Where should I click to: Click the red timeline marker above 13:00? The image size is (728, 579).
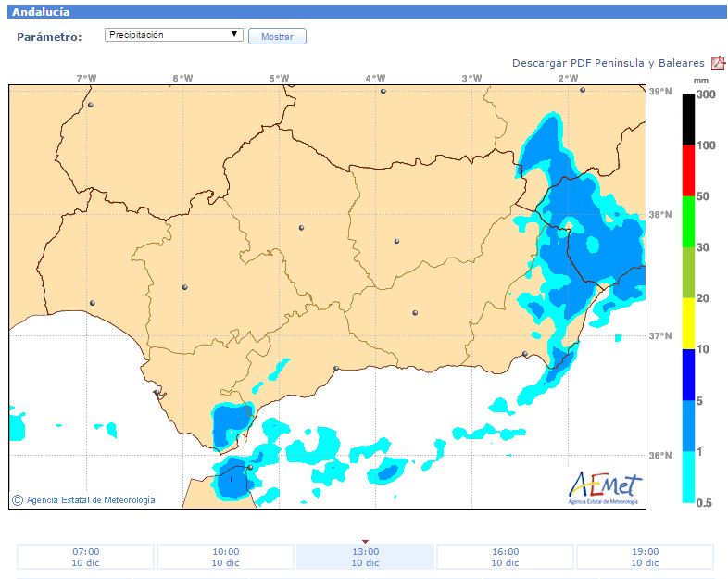366,541
